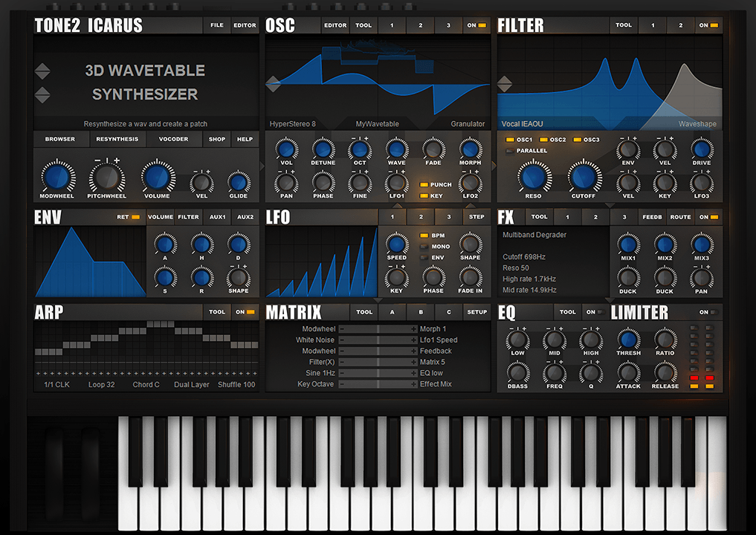Click the envelope A (attack) knob
Image resolution: width=756 pixels, height=535 pixels.
coord(165,243)
